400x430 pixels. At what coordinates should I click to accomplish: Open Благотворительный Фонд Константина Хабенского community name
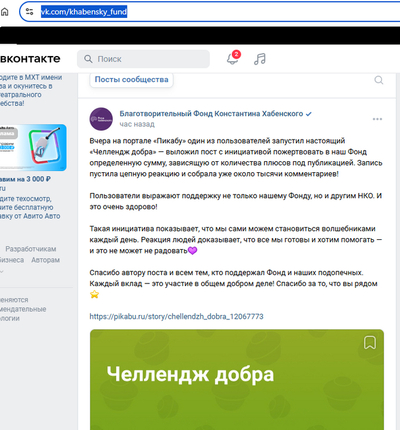(x=211, y=114)
